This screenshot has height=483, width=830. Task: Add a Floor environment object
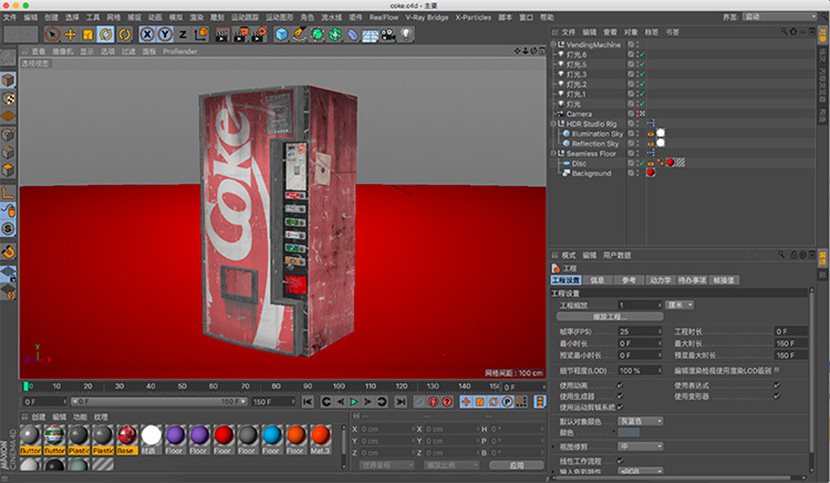(x=370, y=34)
